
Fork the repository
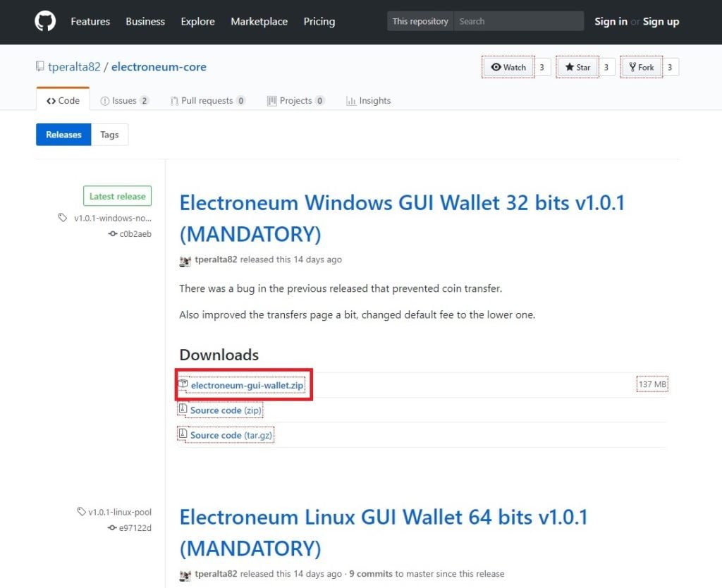pyautogui.click(x=642, y=67)
